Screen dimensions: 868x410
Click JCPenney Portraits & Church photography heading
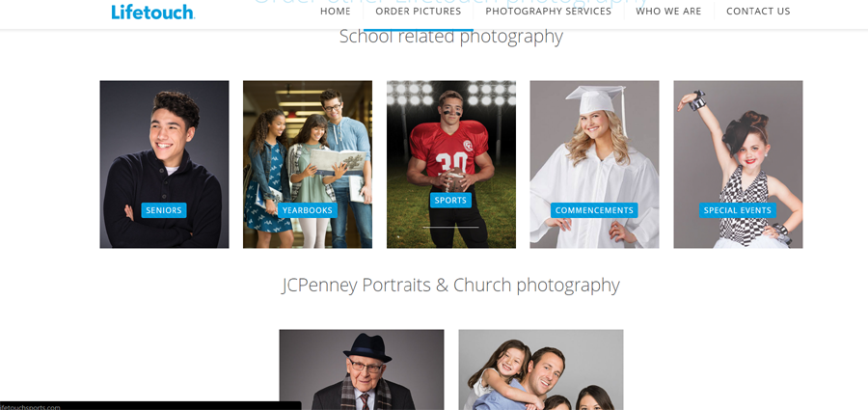(x=450, y=286)
